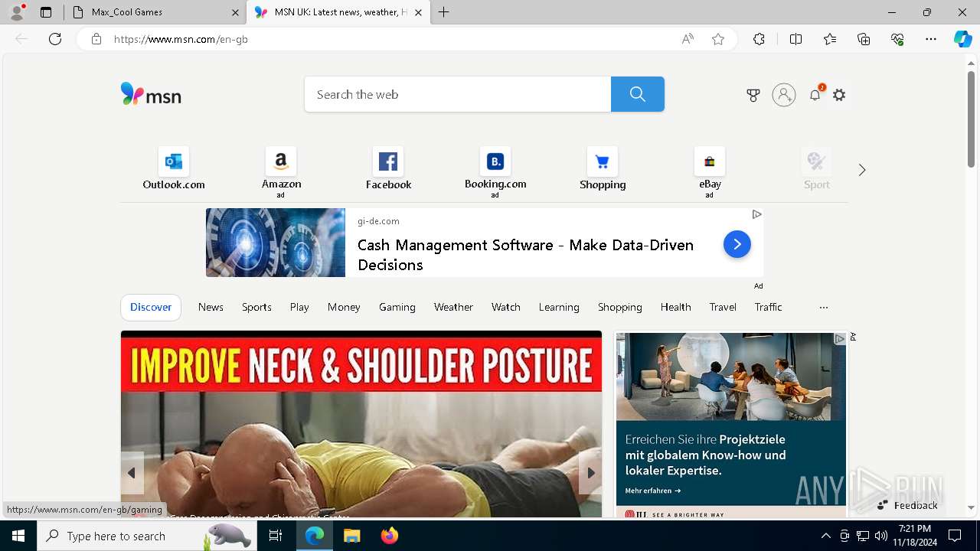Open browser Extensions icon

click(759, 39)
